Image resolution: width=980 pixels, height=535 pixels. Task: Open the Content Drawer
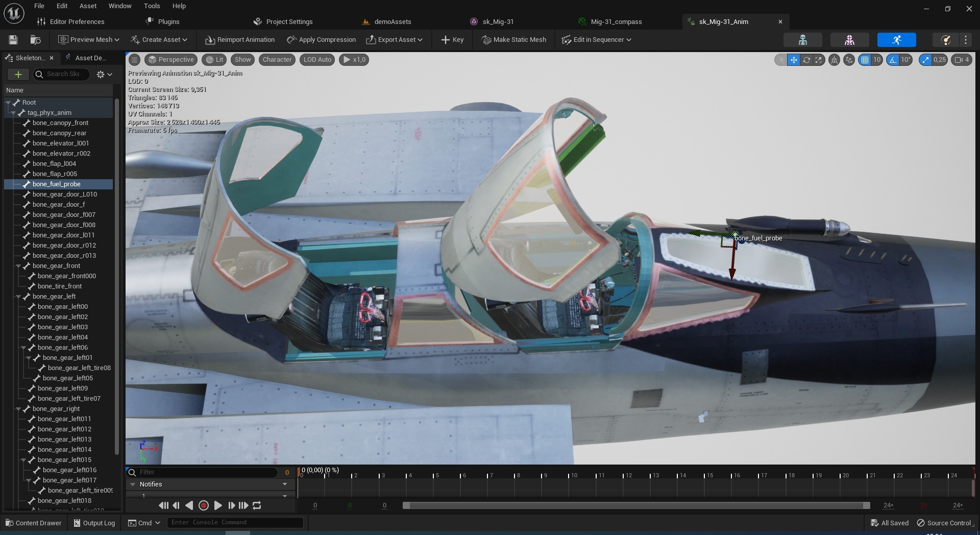point(33,523)
